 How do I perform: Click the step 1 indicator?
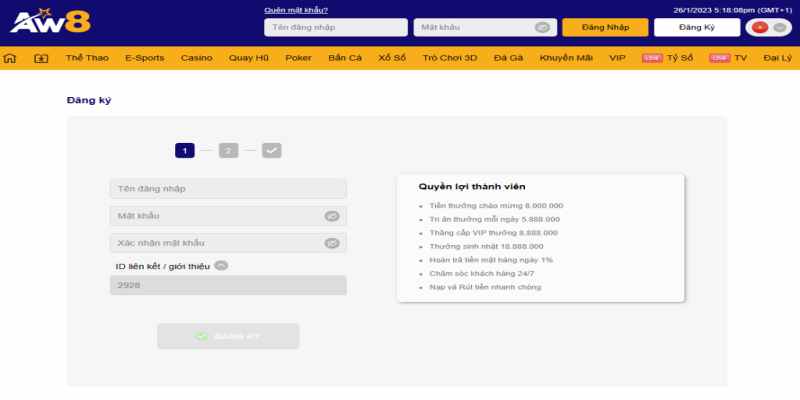point(184,151)
